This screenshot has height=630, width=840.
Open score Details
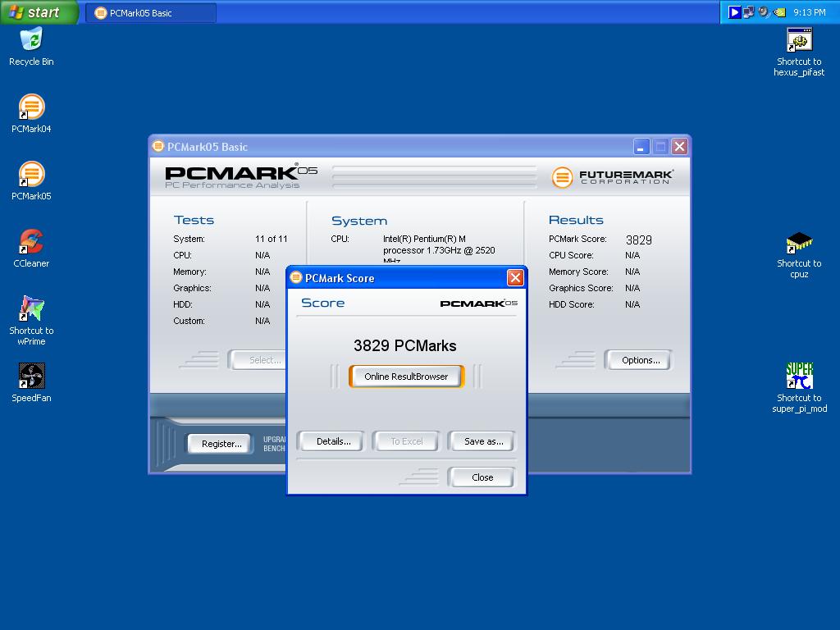[x=333, y=441]
